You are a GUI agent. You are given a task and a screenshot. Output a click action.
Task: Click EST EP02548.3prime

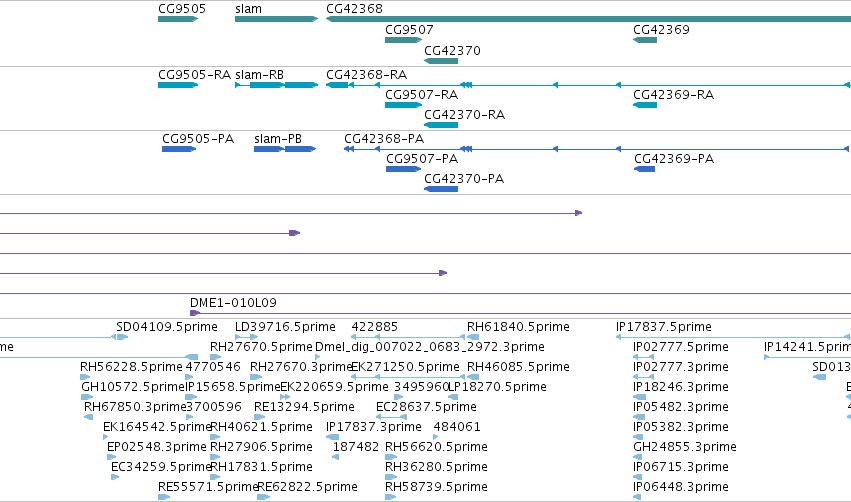(156, 447)
